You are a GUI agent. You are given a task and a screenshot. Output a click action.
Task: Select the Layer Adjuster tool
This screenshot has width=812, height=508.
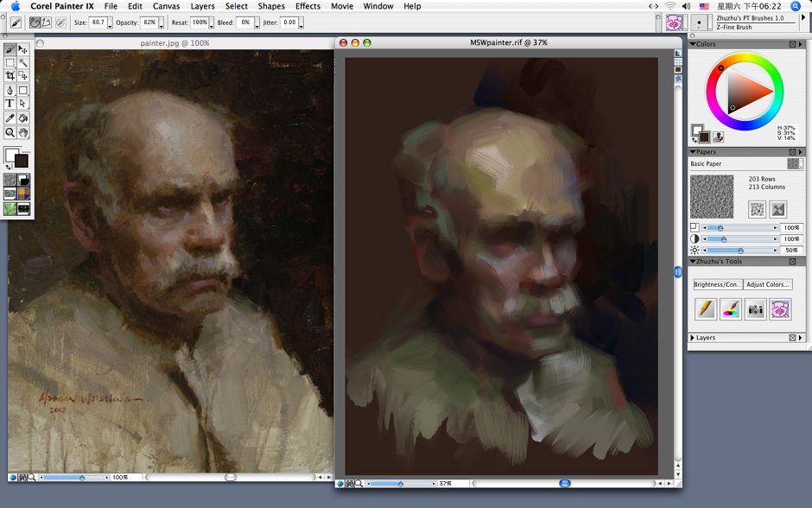coord(23,49)
